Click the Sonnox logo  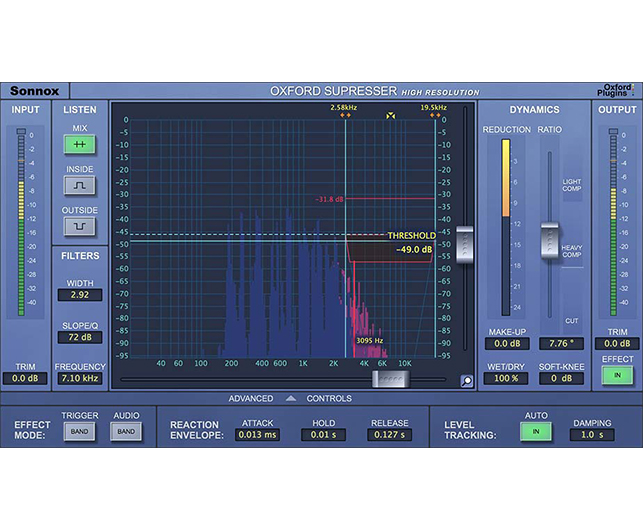tap(34, 91)
